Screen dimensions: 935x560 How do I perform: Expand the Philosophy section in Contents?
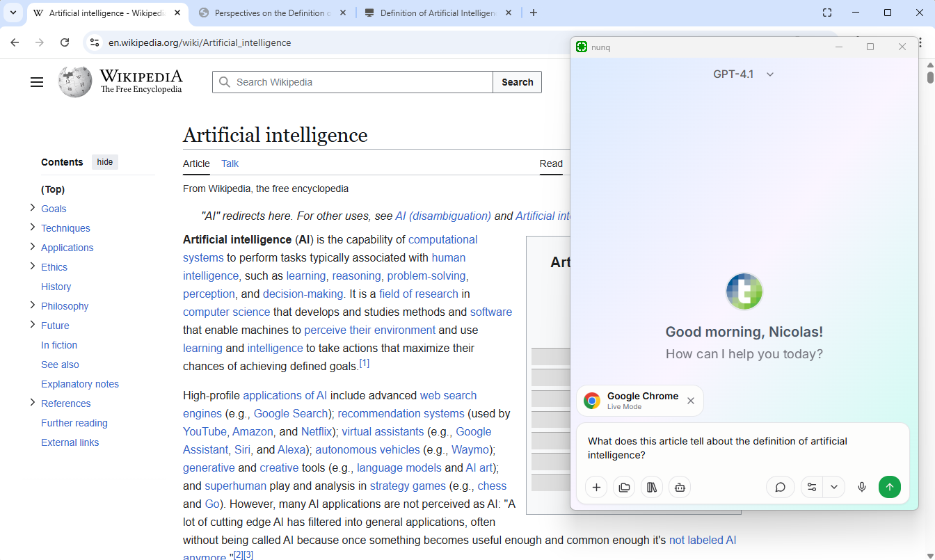(x=32, y=305)
